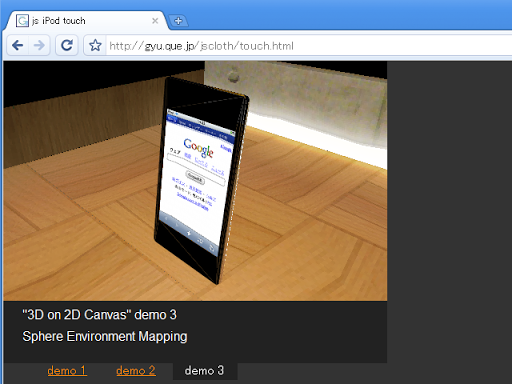Select the js iPod touch tab

point(87,21)
